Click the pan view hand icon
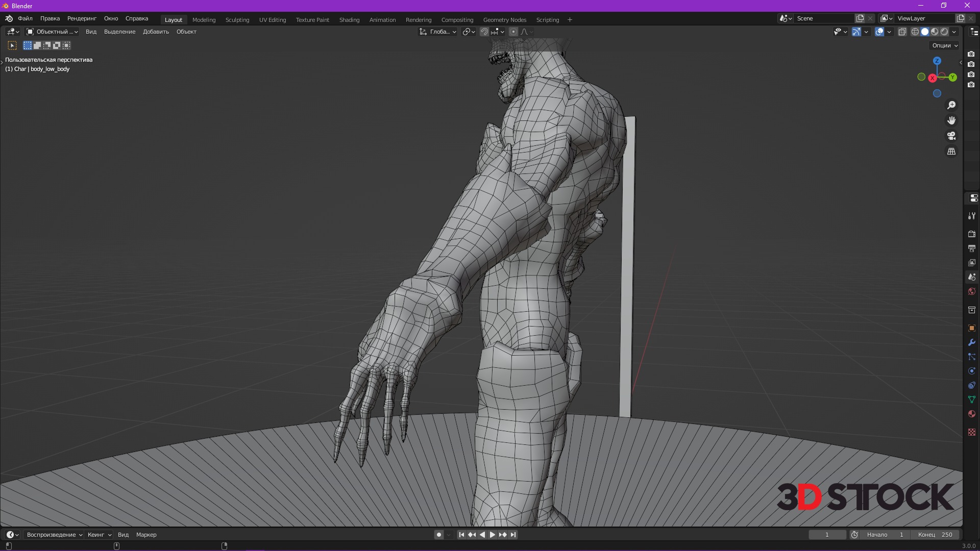 click(x=951, y=120)
